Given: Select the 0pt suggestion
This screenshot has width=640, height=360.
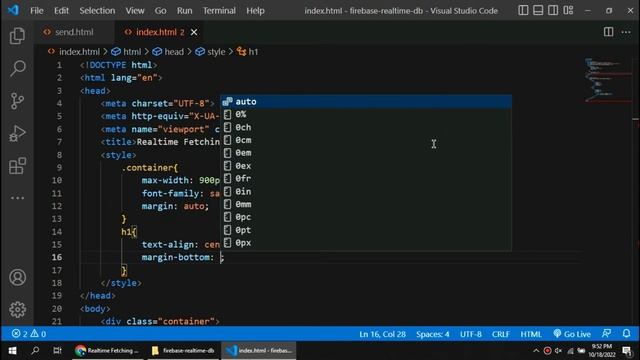Looking at the screenshot, I should click(x=366, y=230).
